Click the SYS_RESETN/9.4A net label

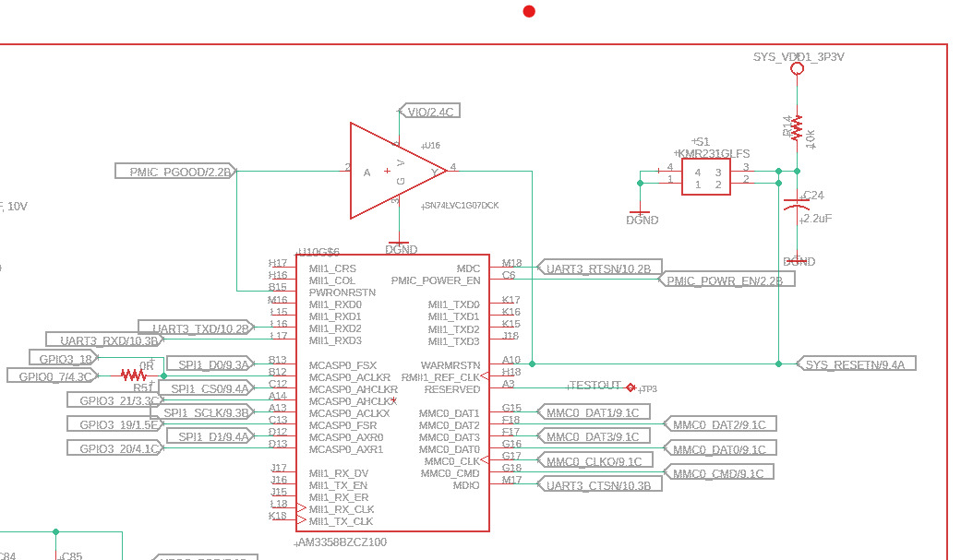pyautogui.click(x=857, y=363)
